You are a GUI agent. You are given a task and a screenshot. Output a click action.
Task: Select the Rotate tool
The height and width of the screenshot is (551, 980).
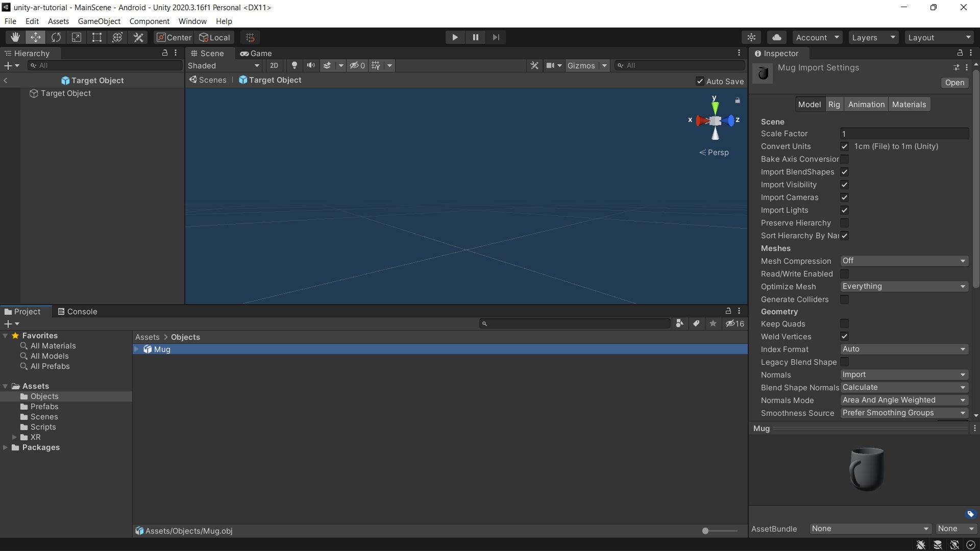[56, 37]
